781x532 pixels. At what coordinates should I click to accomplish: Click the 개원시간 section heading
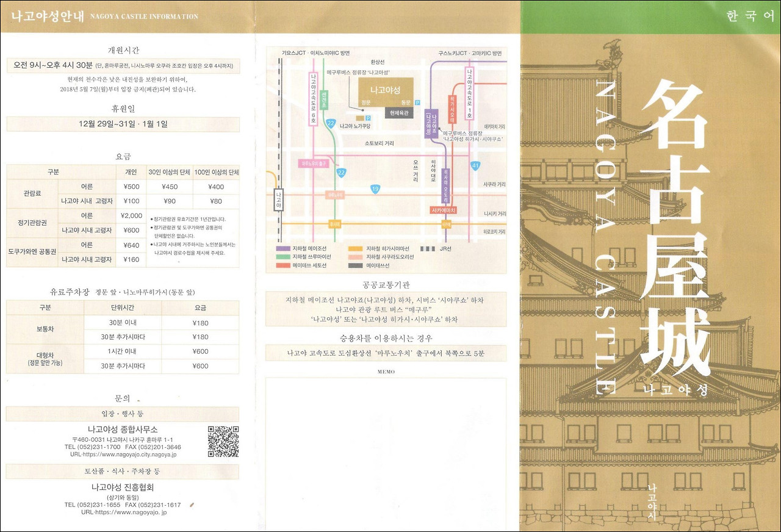pyautogui.click(x=123, y=50)
